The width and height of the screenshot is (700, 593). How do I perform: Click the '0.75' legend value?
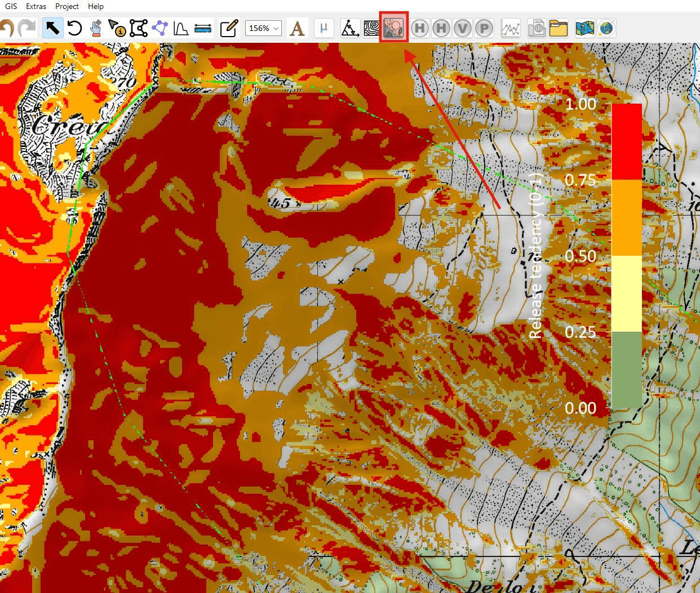(x=581, y=180)
